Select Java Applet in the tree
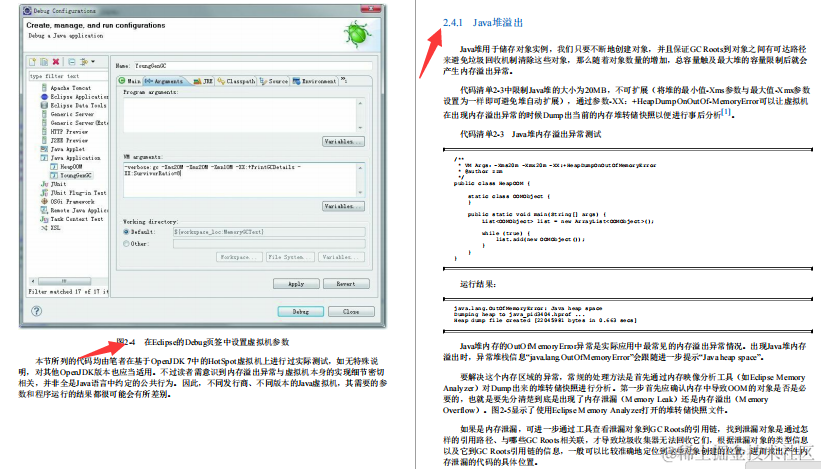821x469 pixels. [x=63, y=149]
